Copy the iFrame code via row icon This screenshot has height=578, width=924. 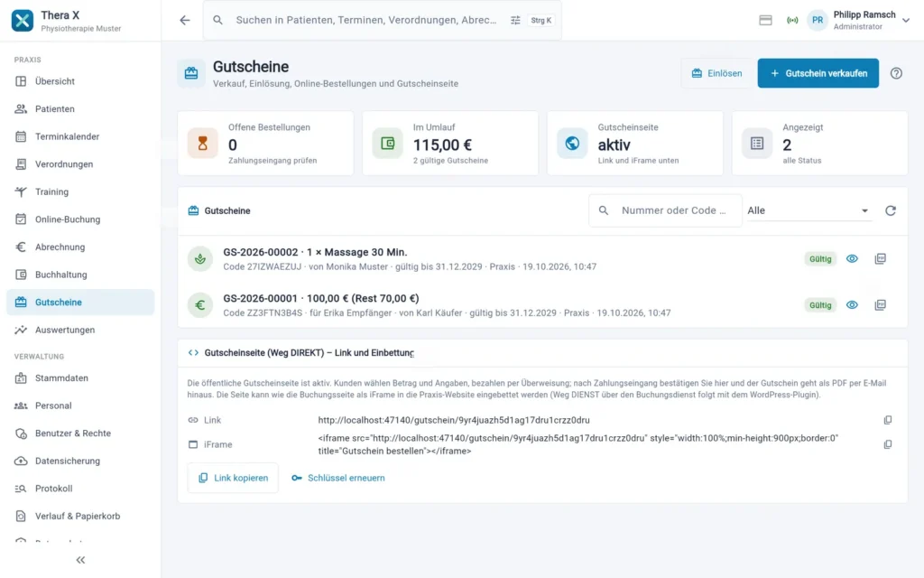888,444
